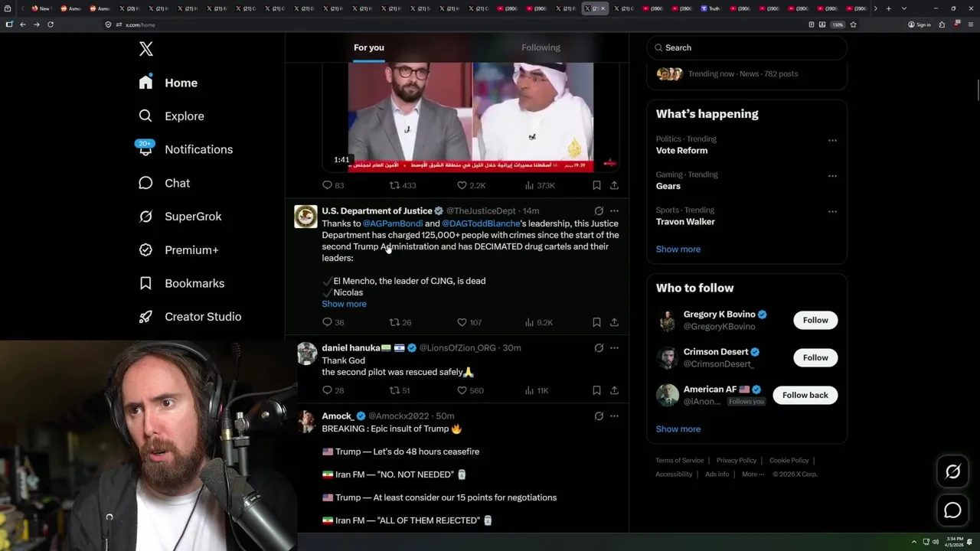Reply to video post with 83 comments
The height and width of the screenshot is (551, 980).
(x=333, y=185)
